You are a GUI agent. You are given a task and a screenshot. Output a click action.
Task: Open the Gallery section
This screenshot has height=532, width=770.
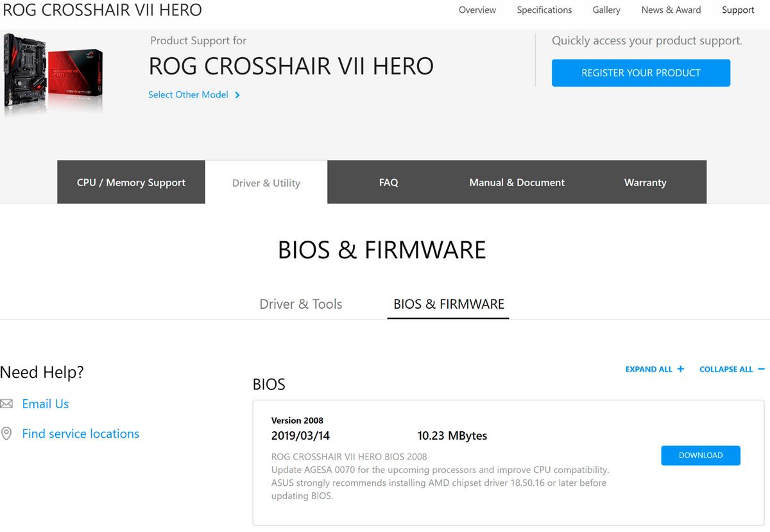pos(606,10)
